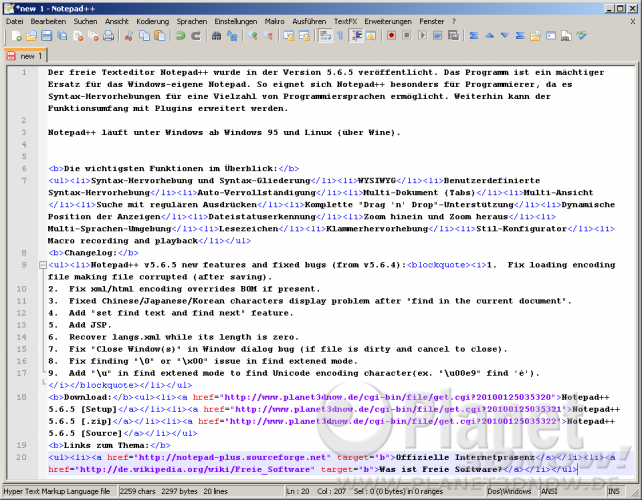
Task: Click the de.wikipedia.org Freie_Software URL text
Action: pyautogui.click(x=194, y=469)
